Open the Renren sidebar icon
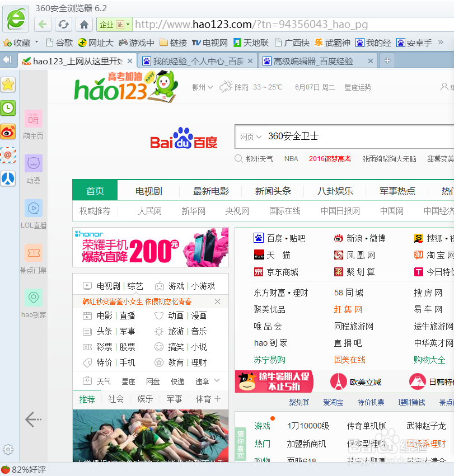 (8, 178)
